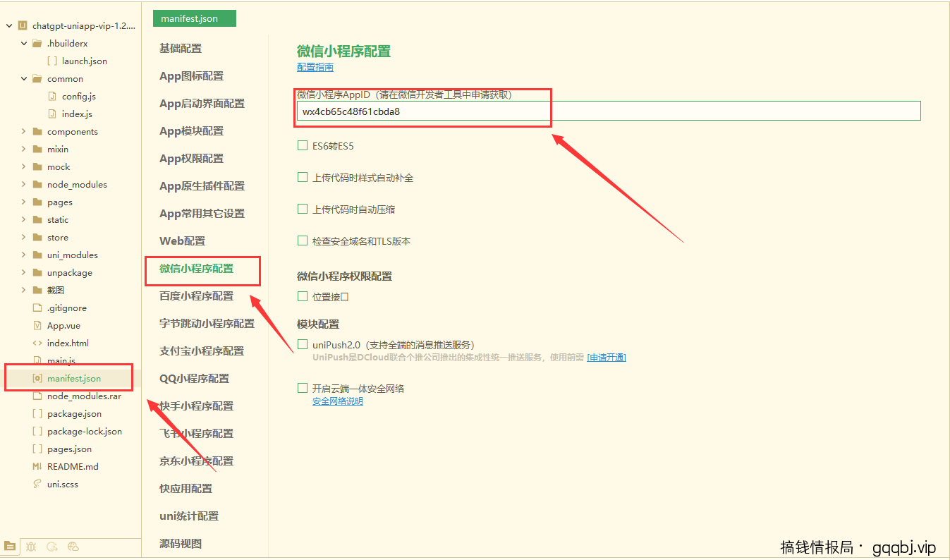Select the debug console bug icon
The image size is (950, 560).
click(31, 547)
